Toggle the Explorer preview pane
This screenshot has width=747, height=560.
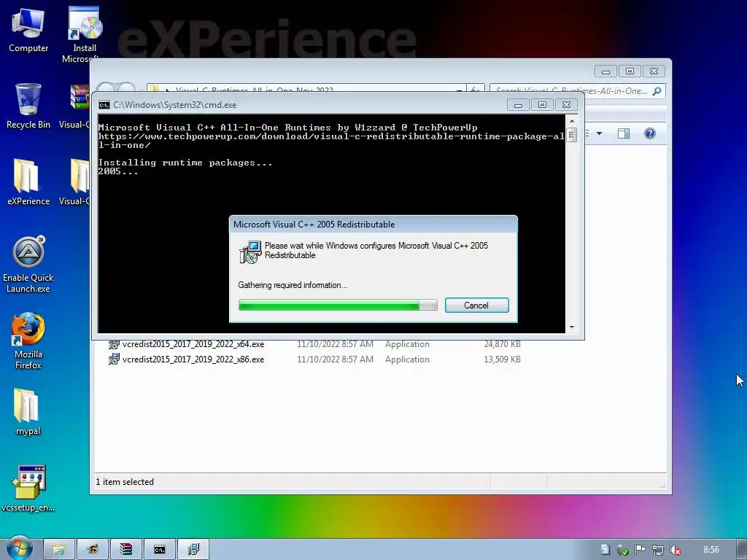(x=624, y=133)
